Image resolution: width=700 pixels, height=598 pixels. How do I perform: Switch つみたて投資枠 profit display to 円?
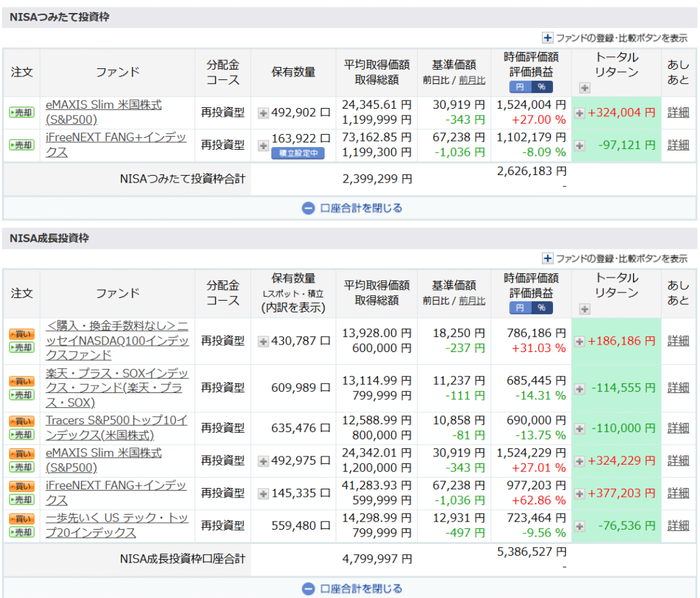[x=520, y=87]
